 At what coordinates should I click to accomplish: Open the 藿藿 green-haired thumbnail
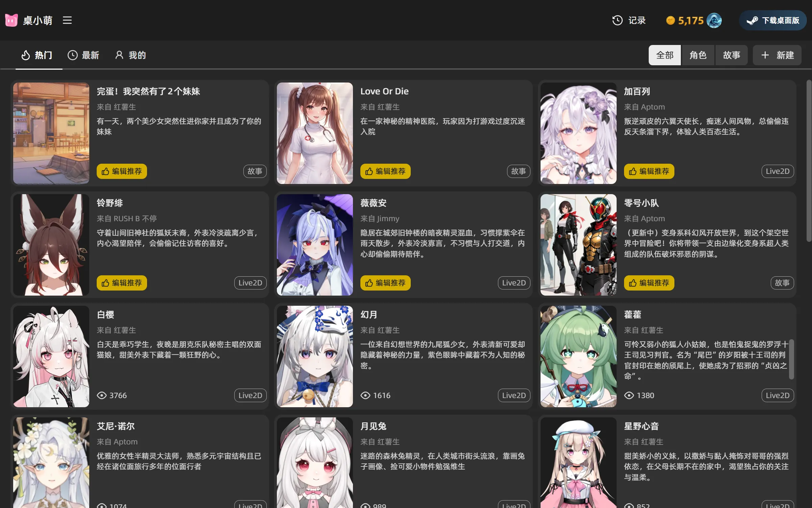point(578,356)
